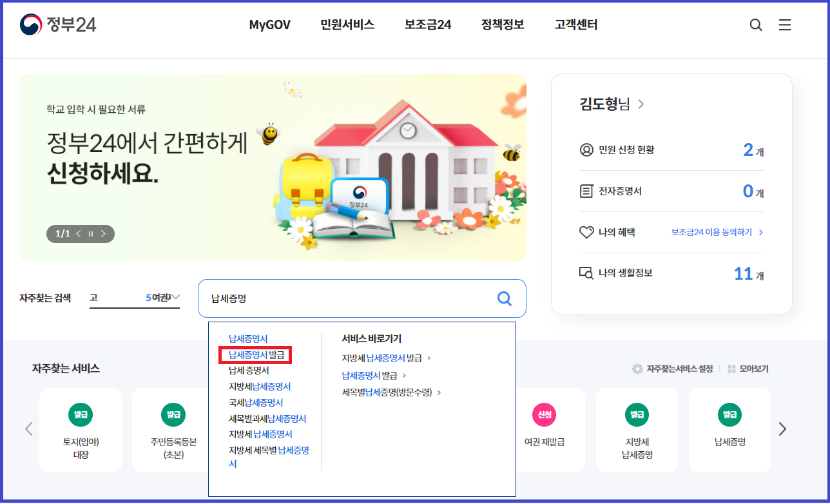830x504 pixels.
Task: Show the next banner slide
Action: (x=103, y=233)
